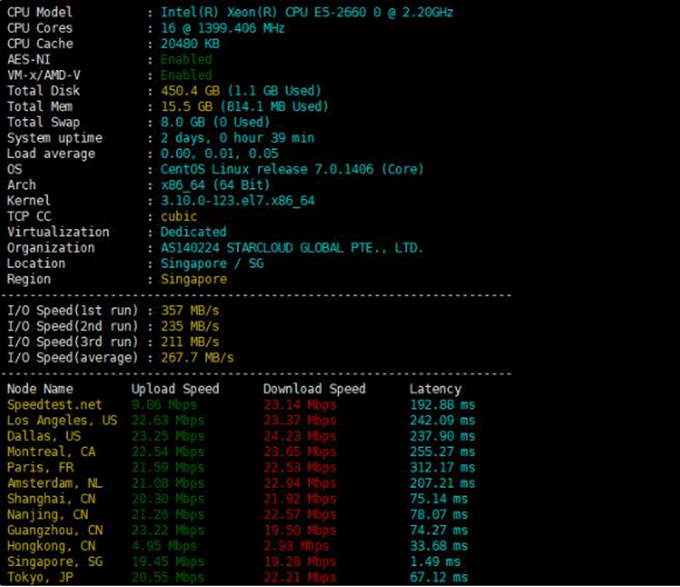Image resolution: width=680 pixels, height=587 pixels.
Task: Select the TCP CC value cubic
Action: (179, 216)
